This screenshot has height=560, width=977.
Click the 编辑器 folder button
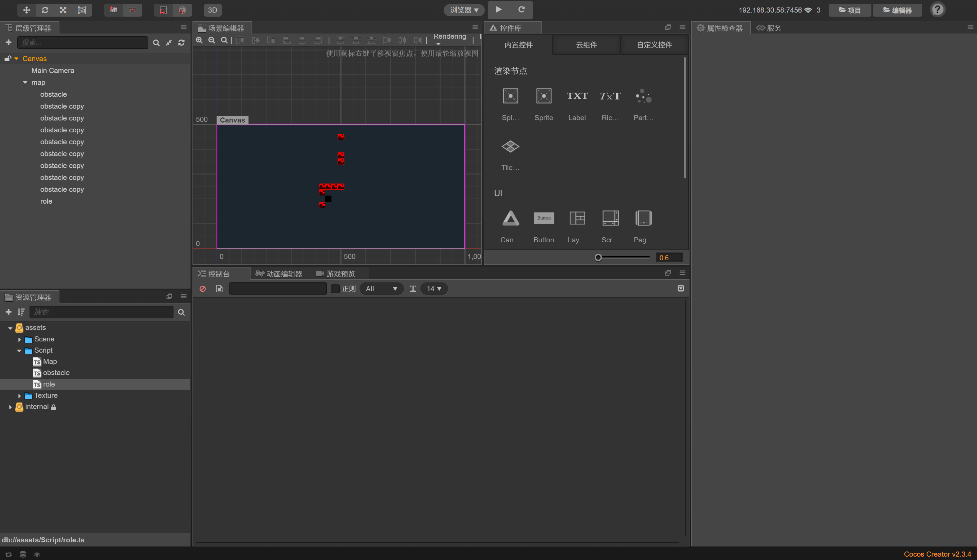pos(897,11)
